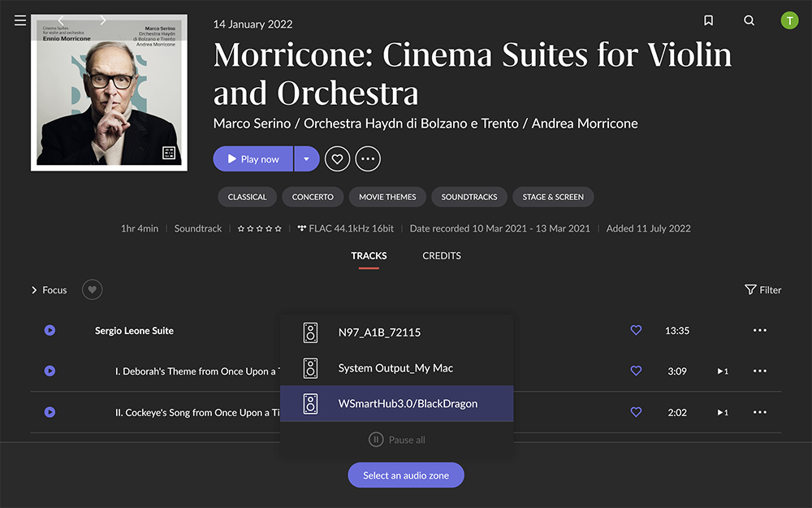Screen dimensions: 812x508
Task: Go back with the left arrow
Action: (x=61, y=20)
